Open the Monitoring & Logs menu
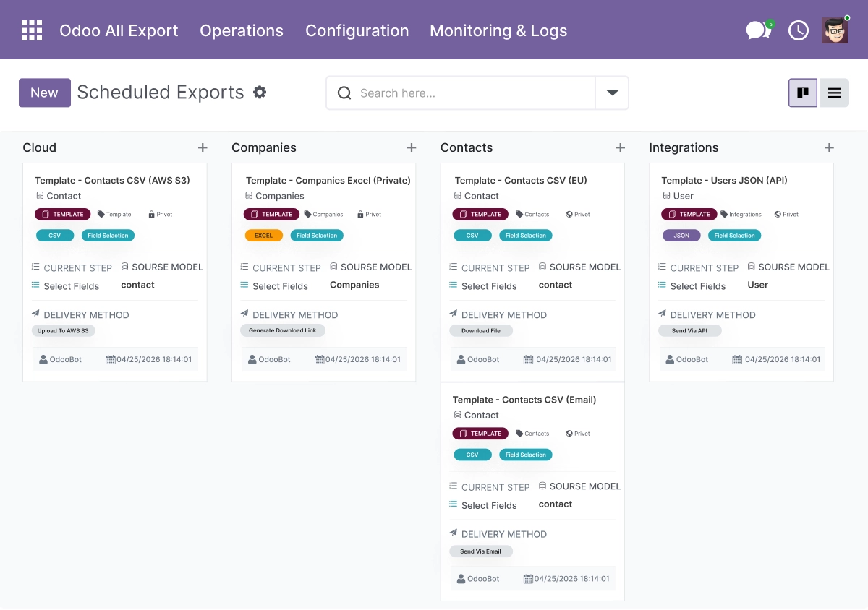868x610 pixels. [498, 30]
